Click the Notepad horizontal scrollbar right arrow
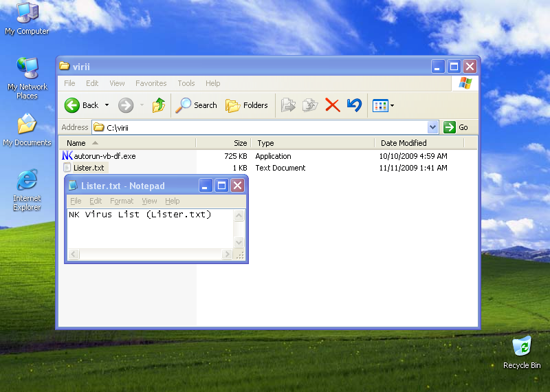 (227, 255)
